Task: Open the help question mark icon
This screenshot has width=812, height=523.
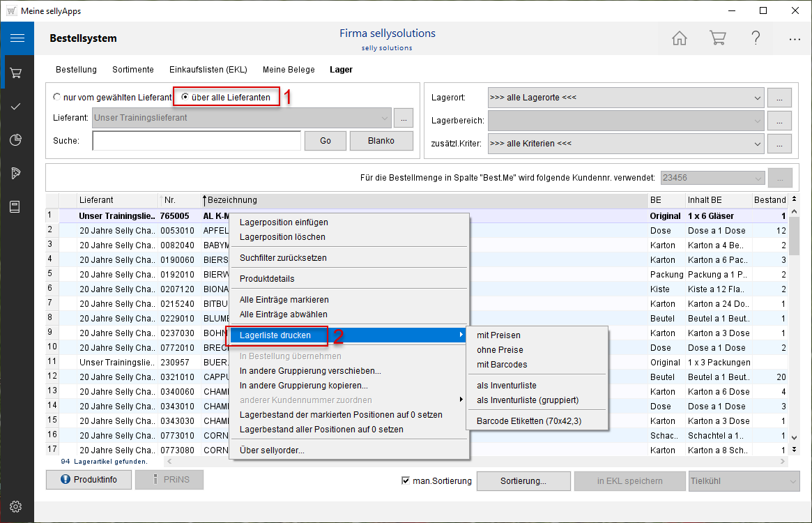Action: coord(756,38)
